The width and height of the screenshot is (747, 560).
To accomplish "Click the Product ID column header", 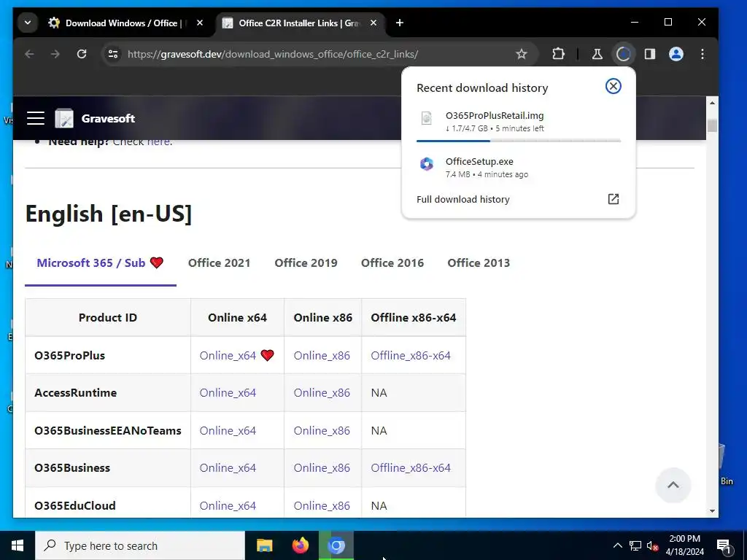I will (x=108, y=318).
